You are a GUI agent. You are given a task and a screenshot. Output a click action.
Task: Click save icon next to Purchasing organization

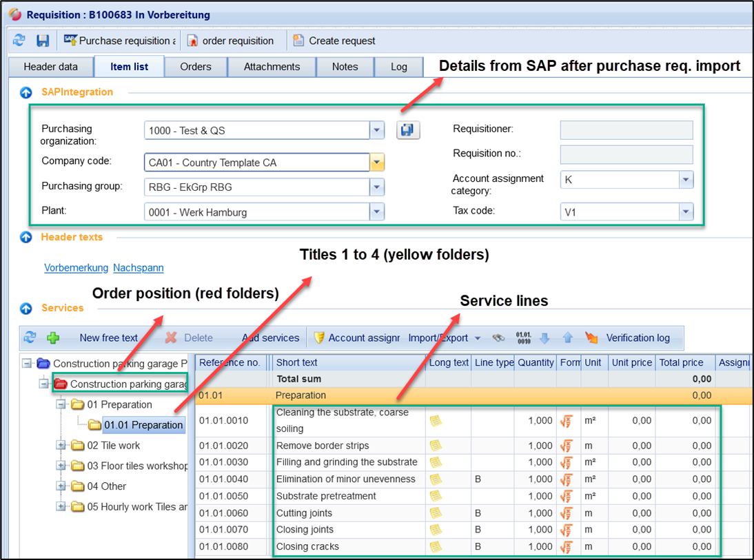tap(408, 130)
